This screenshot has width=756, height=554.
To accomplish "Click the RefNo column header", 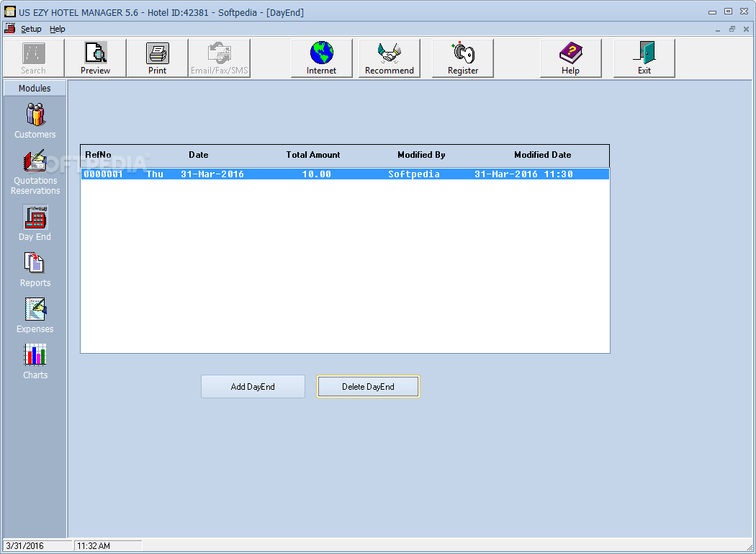I will 99,155.
